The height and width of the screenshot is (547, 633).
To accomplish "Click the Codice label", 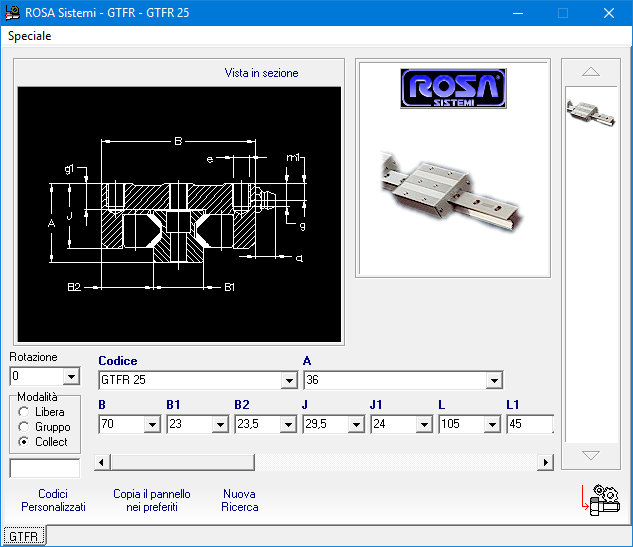I will pos(118,361).
